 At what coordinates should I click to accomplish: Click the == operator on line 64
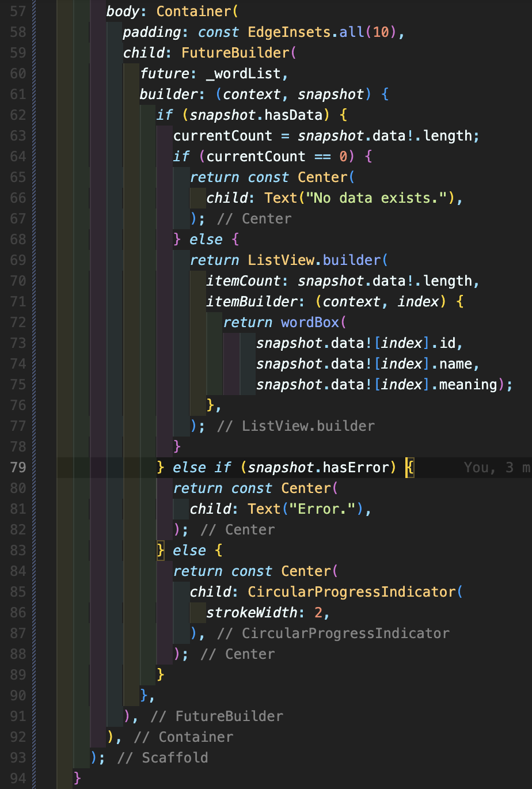(x=322, y=156)
